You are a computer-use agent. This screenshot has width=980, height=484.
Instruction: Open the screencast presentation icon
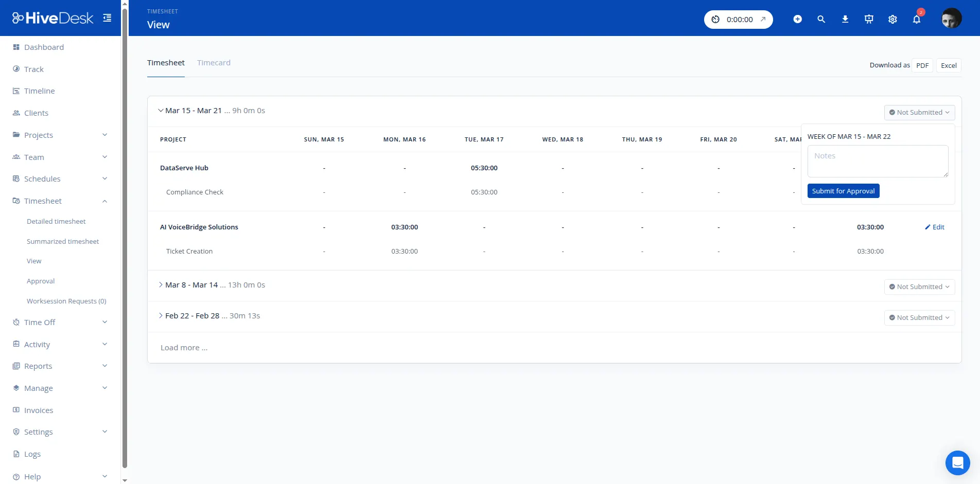868,19
